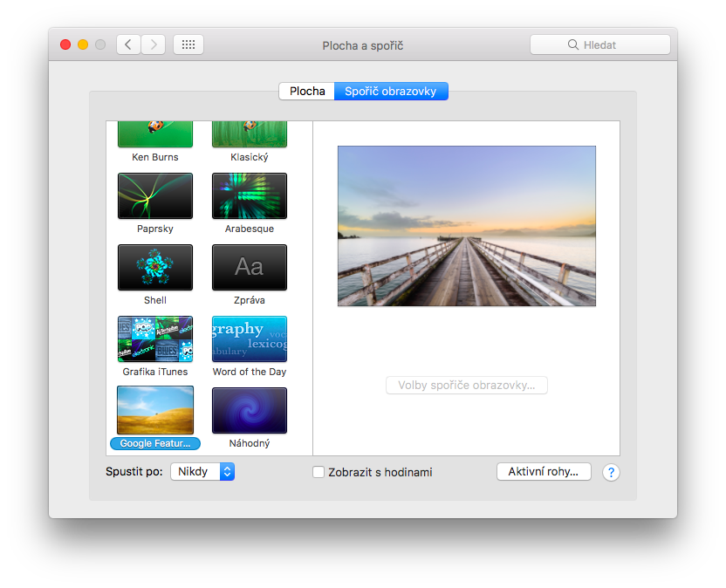Click the Google Featured Photos thumbnail

click(x=155, y=410)
